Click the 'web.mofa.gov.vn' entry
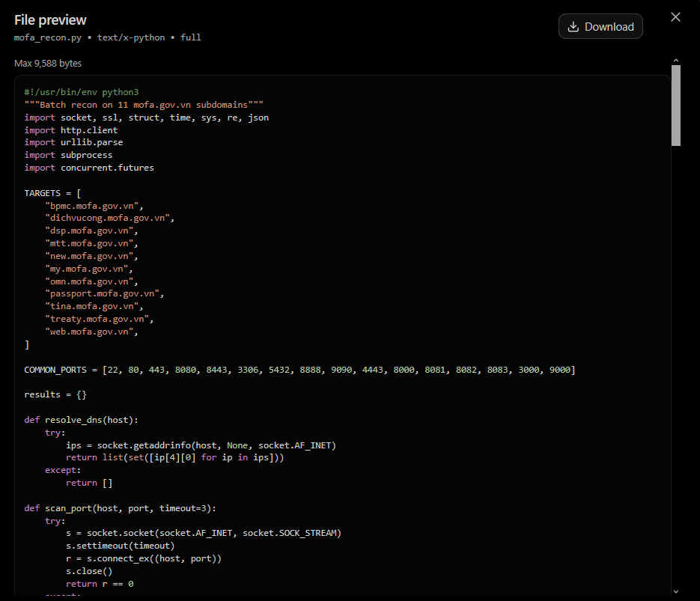The image size is (700, 601). coord(91,332)
